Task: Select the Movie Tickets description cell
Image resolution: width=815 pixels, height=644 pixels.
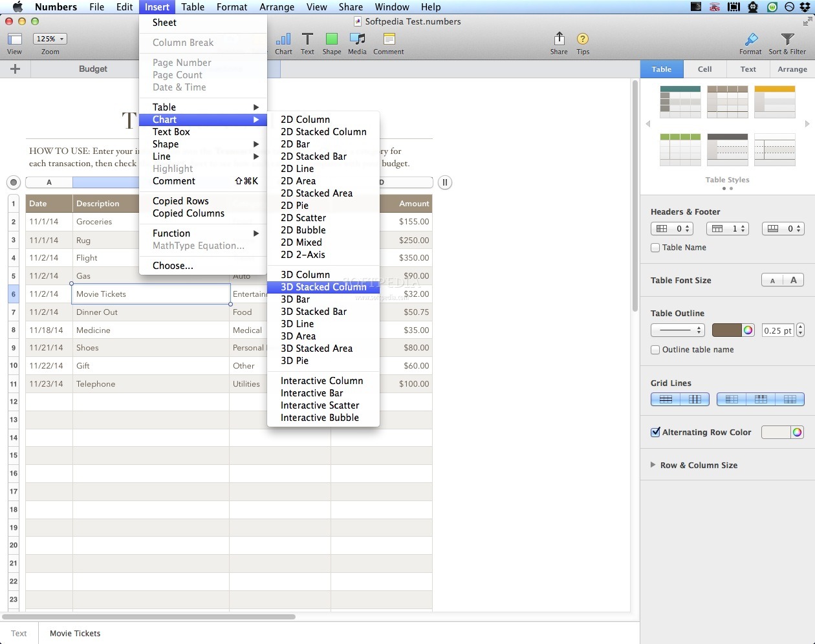Action: tap(151, 294)
